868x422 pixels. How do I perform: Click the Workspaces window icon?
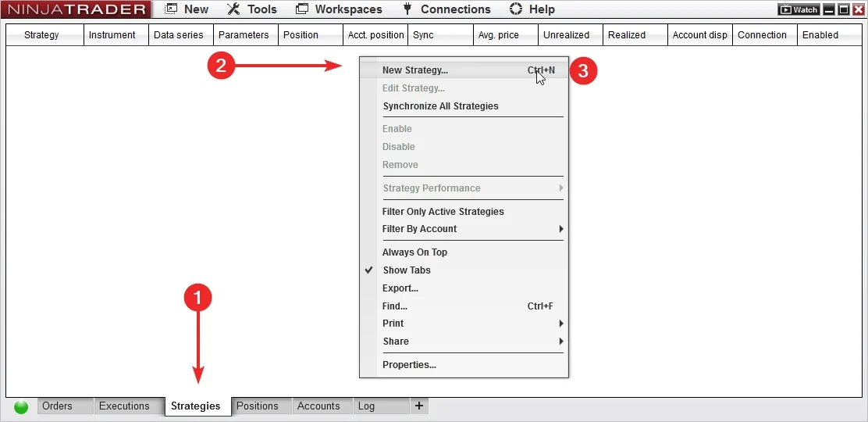coord(302,9)
